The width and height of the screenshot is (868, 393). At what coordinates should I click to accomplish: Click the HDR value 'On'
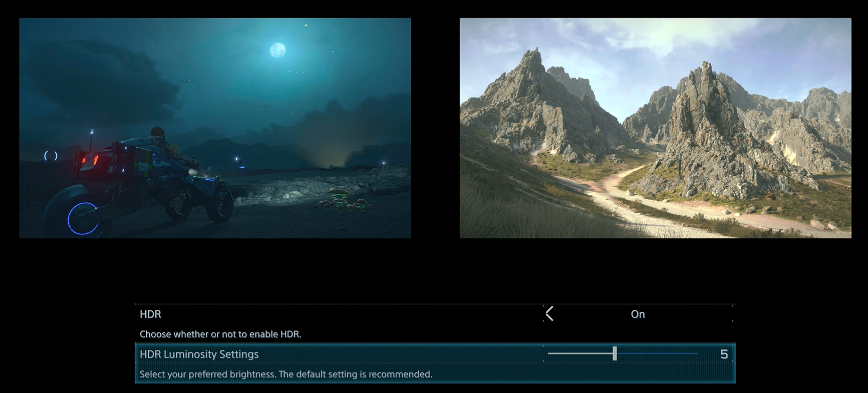(638, 314)
